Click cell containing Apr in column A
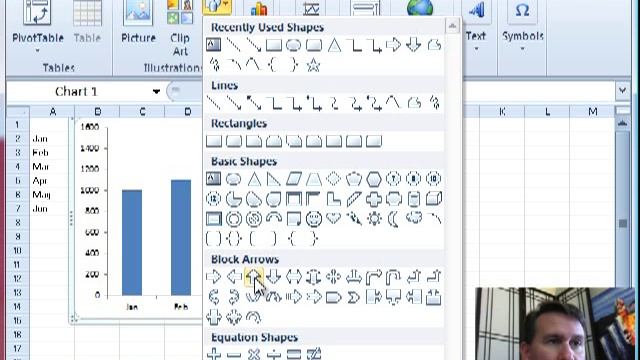This screenshot has height=360, width=640. [52, 180]
